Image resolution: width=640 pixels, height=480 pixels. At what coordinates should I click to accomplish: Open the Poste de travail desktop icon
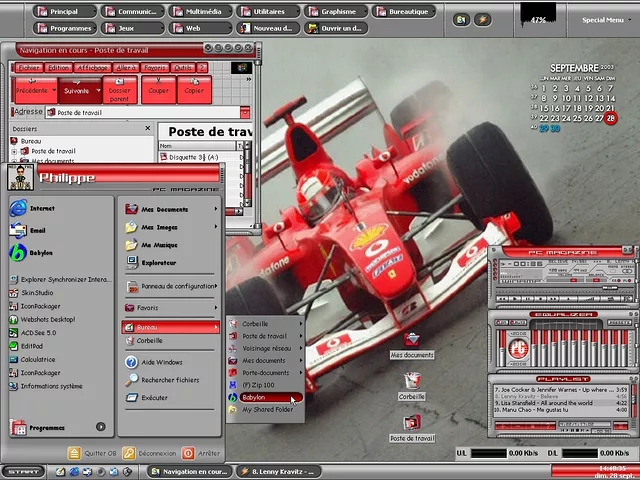click(411, 424)
